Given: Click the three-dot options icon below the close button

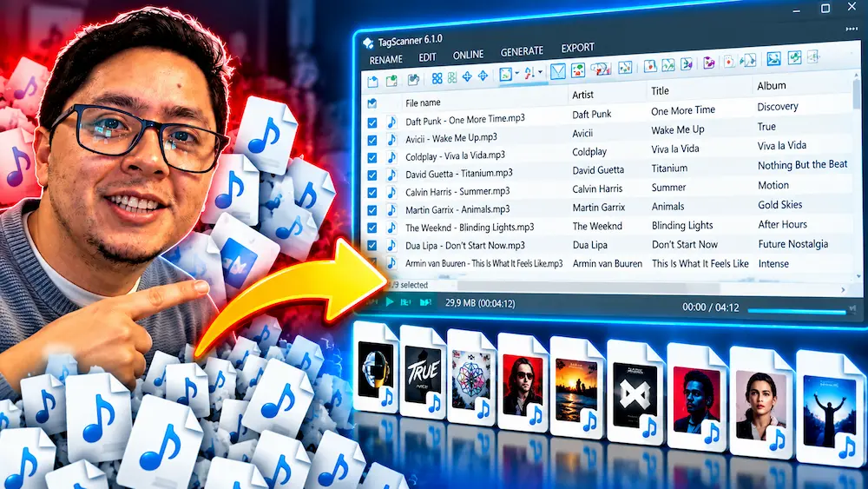Looking at the screenshot, I should [x=852, y=29].
